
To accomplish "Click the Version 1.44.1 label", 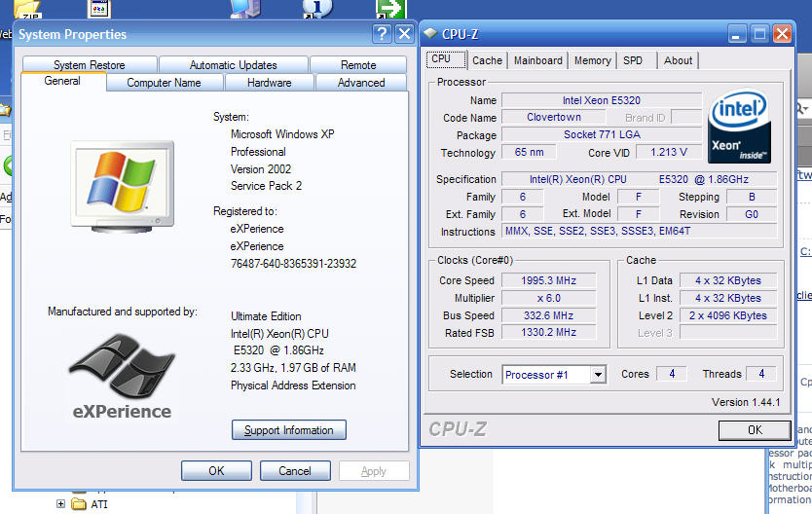I will tap(746, 402).
